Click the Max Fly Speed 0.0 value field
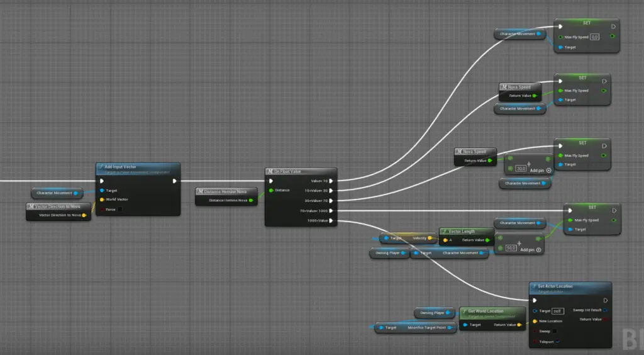The height and width of the screenshot is (355, 644). coord(594,37)
